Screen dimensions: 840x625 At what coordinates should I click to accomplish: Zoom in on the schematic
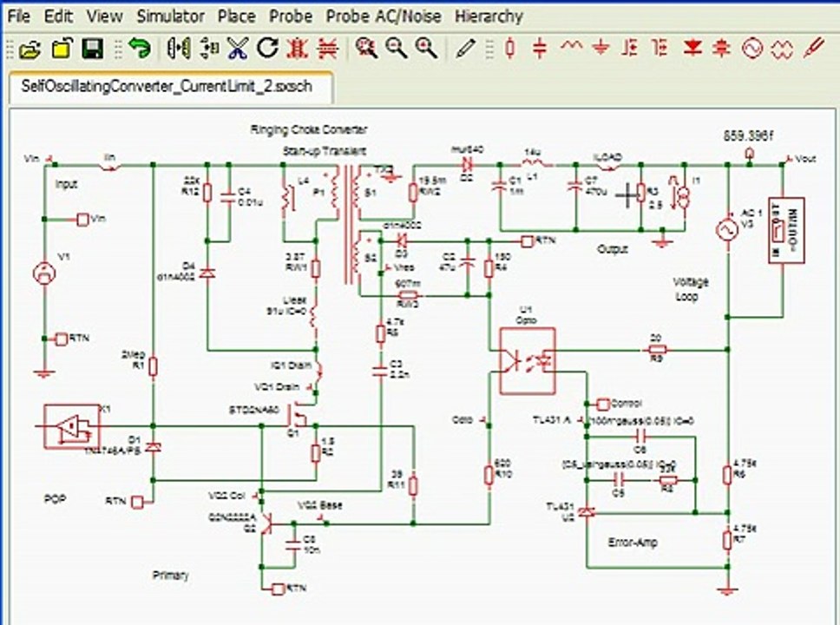coord(427,49)
